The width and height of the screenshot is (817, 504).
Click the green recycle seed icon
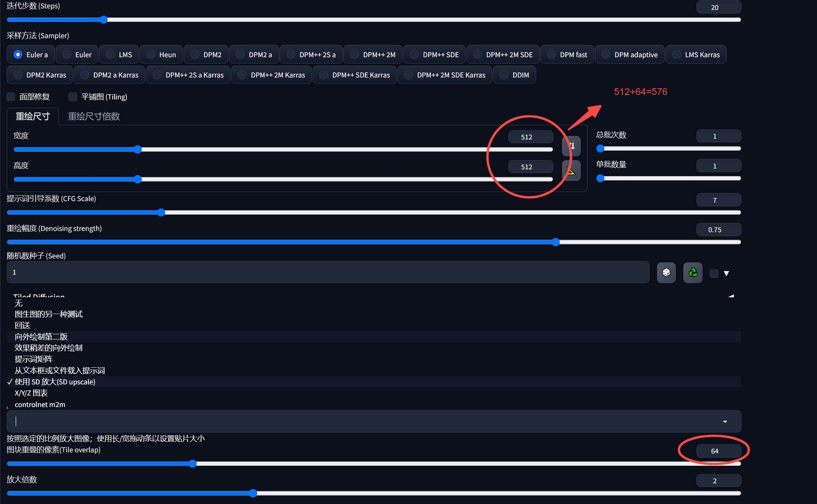(x=693, y=273)
